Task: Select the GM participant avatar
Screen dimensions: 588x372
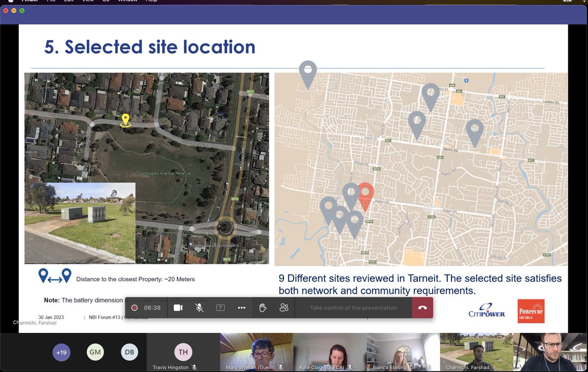Action: tap(96, 352)
